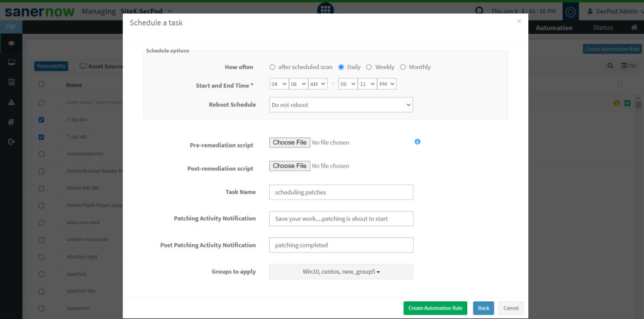644x319 pixels.
Task: Uncheck the 7-zip x64 checkbox
Action: click(42, 119)
